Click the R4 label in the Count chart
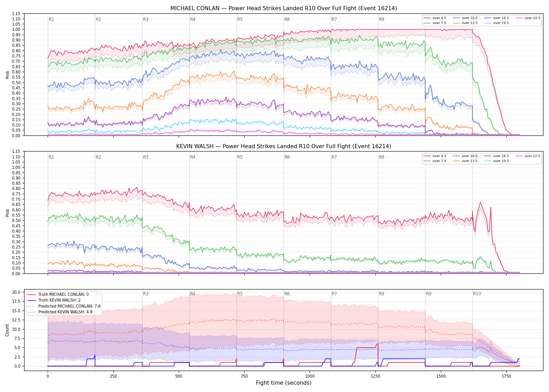The width and height of the screenshot is (549, 392). pos(193,294)
